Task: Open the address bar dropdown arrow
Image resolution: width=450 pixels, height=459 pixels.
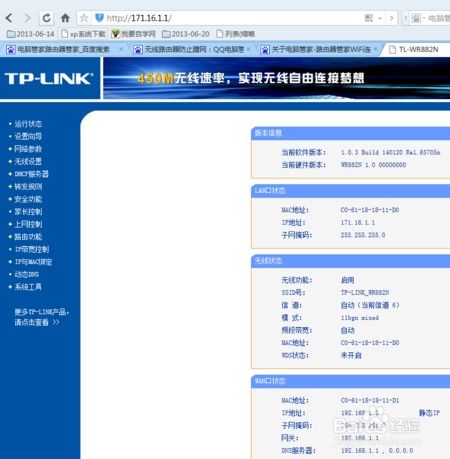Action: (x=380, y=18)
